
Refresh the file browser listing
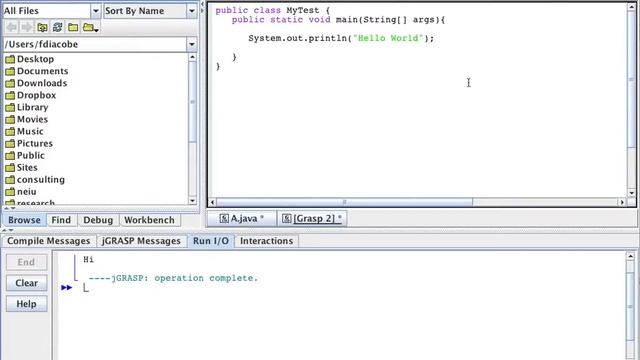coord(58,27)
